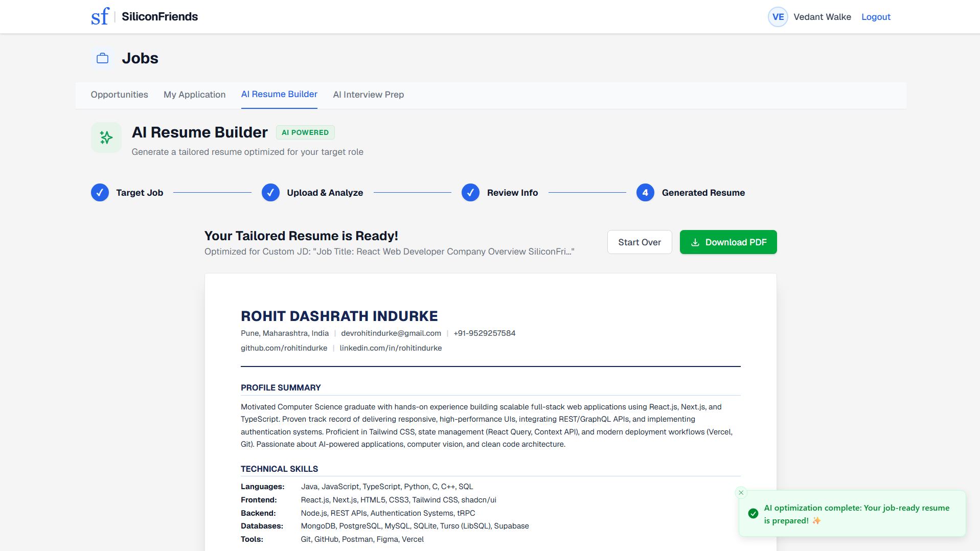Click the SiliconFriends sf logo
The height and width of the screenshot is (551, 980).
pos(100,16)
